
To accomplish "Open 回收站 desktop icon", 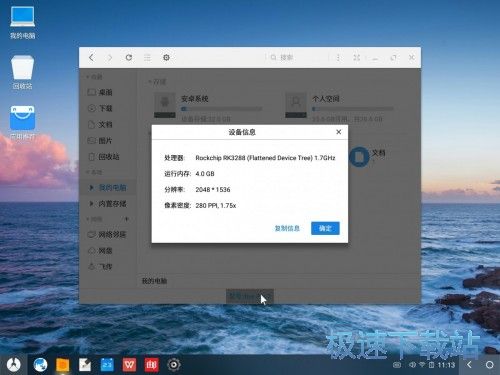I will tap(22, 73).
